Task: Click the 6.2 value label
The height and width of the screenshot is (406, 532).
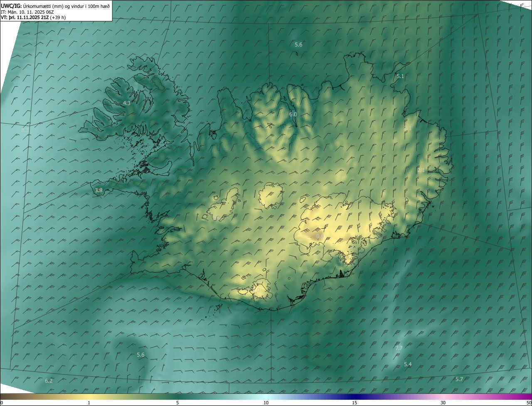Action: pos(49,381)
